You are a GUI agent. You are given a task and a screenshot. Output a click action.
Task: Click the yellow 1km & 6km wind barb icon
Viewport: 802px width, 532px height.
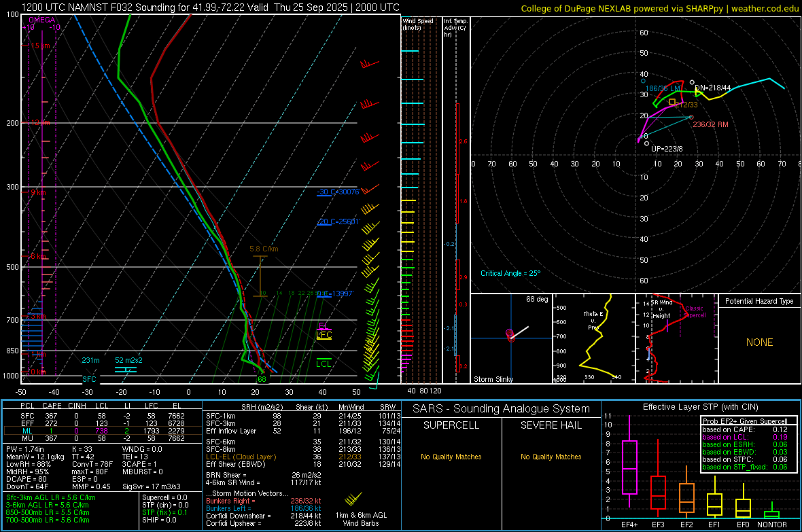pos(353,499)
